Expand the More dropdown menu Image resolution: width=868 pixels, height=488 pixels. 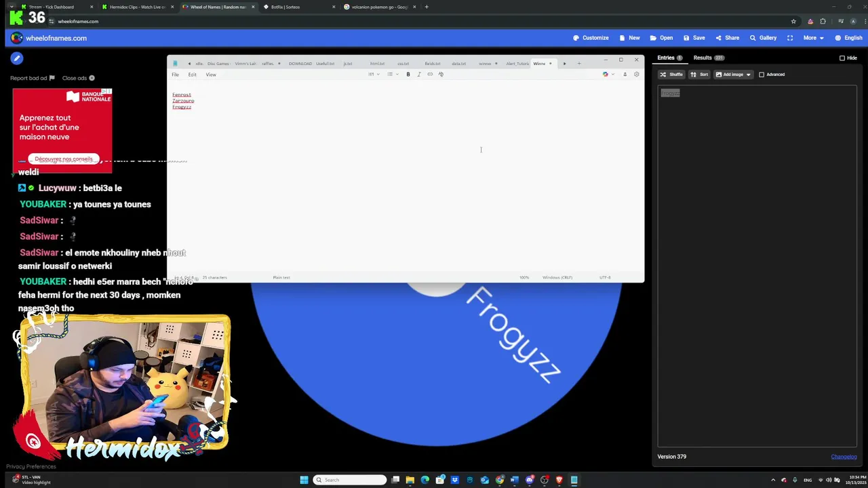(x=813, y=38)
